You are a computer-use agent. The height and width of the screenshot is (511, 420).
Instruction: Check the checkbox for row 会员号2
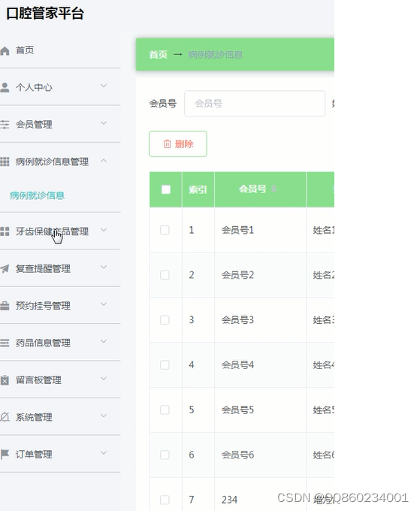pos(165,275)
